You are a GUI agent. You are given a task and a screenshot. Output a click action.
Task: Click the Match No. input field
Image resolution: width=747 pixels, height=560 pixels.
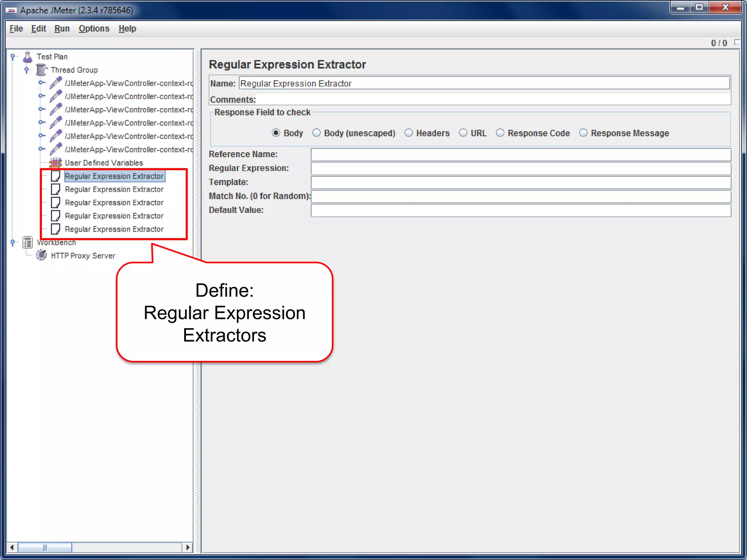click(521, 197)
